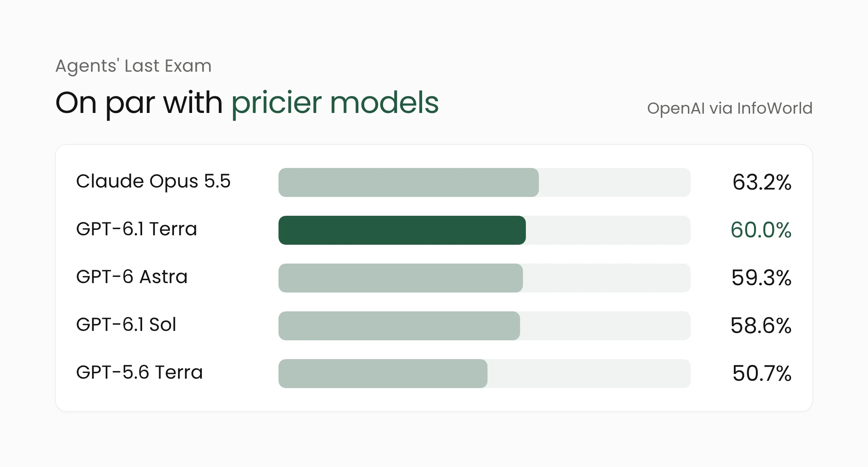Click the Claude Opus 5.5 label
The height and width of the screenshot is (467, 868).
coord(153,182)
